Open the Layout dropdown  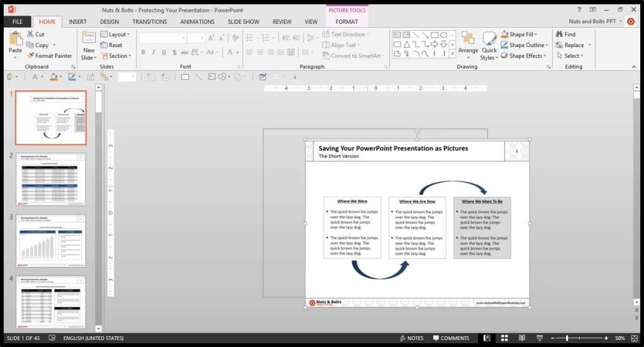point(115,35)
